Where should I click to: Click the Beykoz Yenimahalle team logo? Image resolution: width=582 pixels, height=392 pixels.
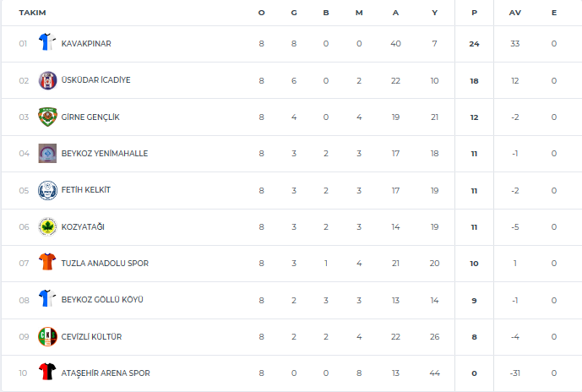click(x=47, y=154)
